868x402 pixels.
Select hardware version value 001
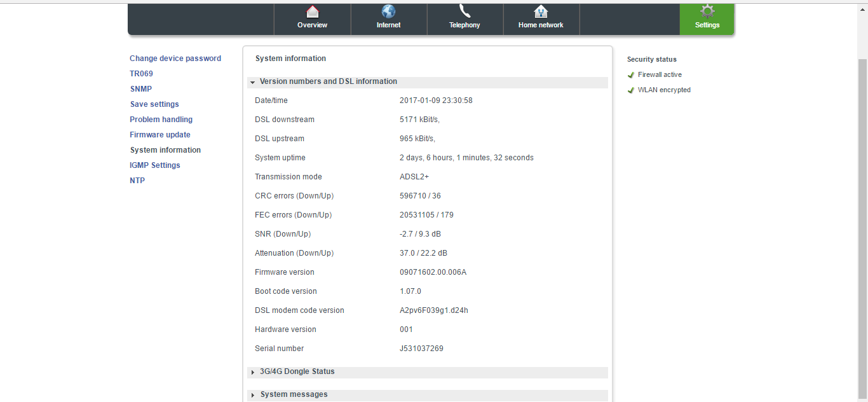tap(406, 329)
